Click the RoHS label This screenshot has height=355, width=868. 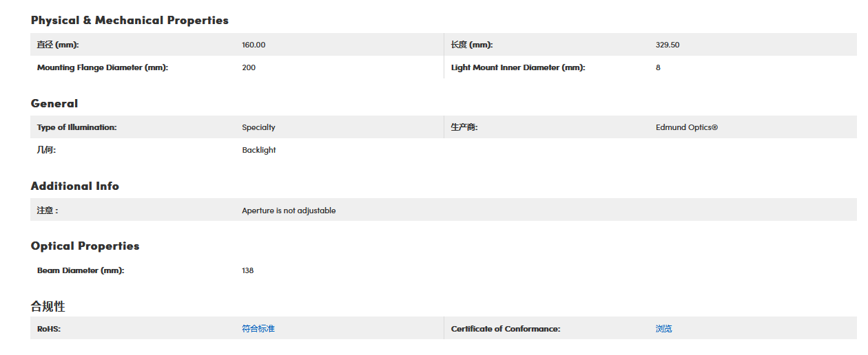click(49, 329)
